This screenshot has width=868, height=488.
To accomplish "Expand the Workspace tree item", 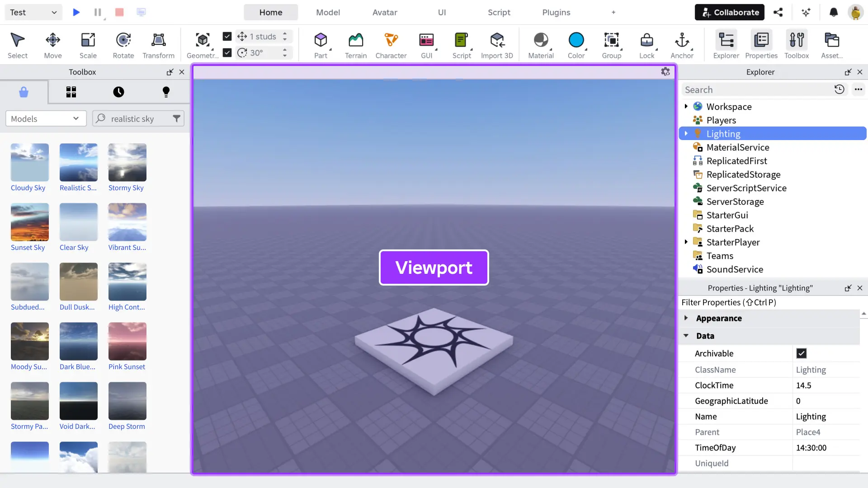I will click(x=686, y=106).
